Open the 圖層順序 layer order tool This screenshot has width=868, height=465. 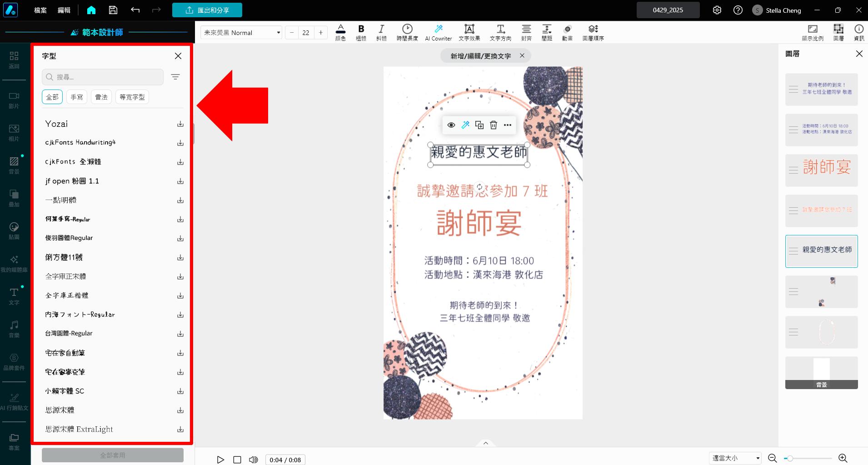[x=593, y=32]
